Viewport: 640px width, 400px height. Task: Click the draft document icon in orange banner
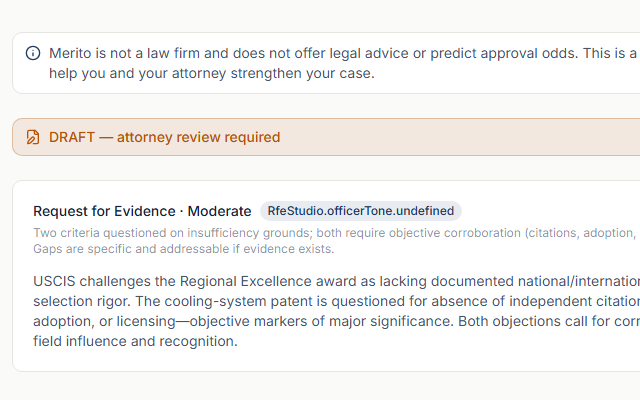tap(33, 137)
